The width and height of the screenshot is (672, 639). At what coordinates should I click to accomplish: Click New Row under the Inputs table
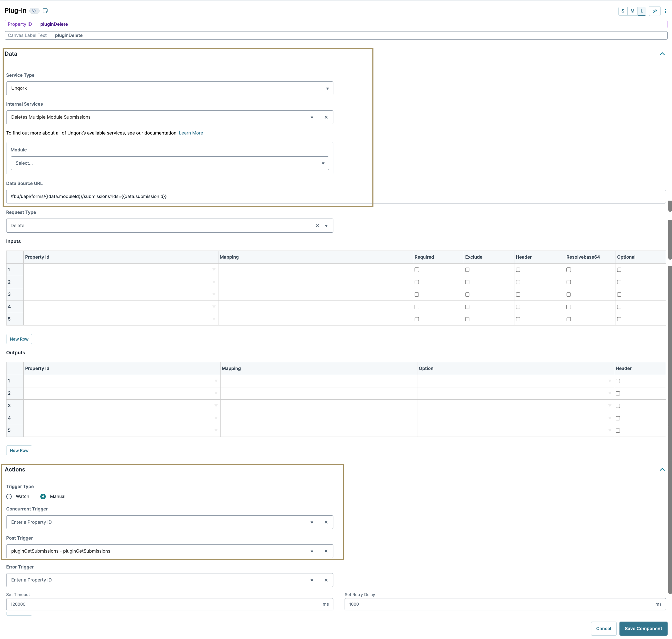tap(19, 339)
